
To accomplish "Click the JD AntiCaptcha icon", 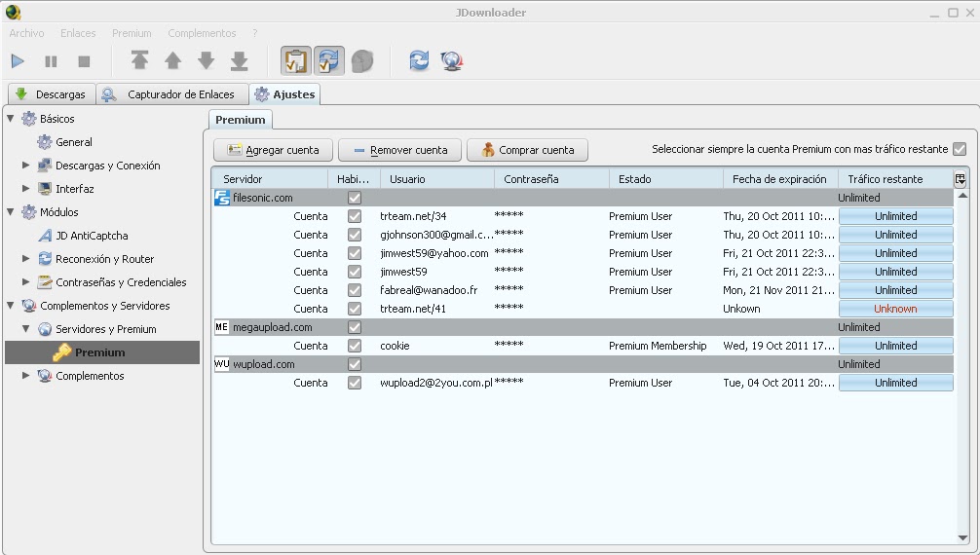I will point(45,236).
